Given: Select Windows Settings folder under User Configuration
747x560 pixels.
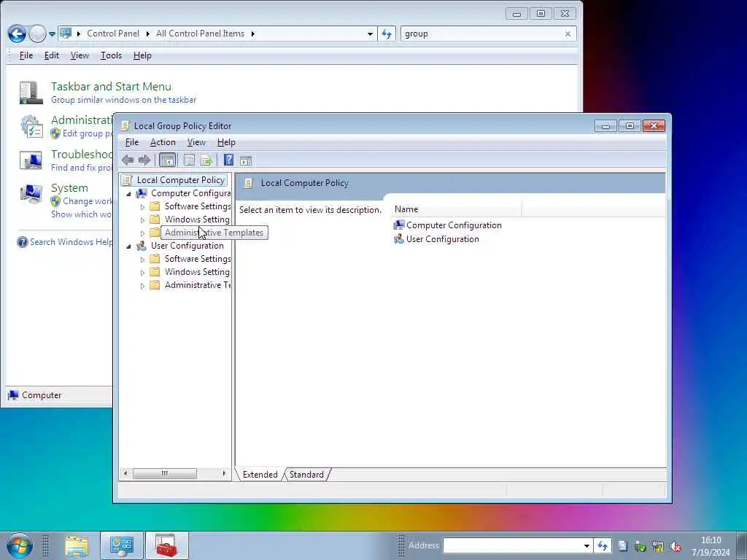Looking at the screenshot, I should 197,272.
